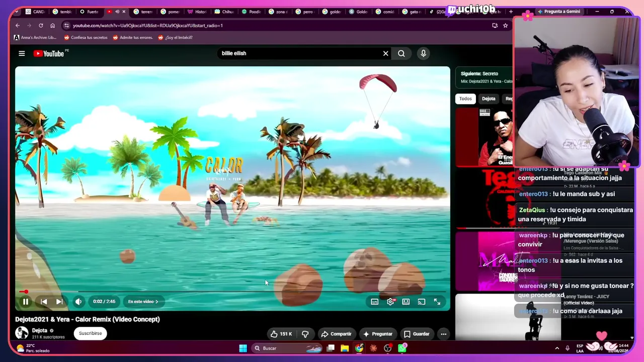This screenshot has height=362, width=644.
Task: Click the taskbar Buscar search box
Action: 287,348
